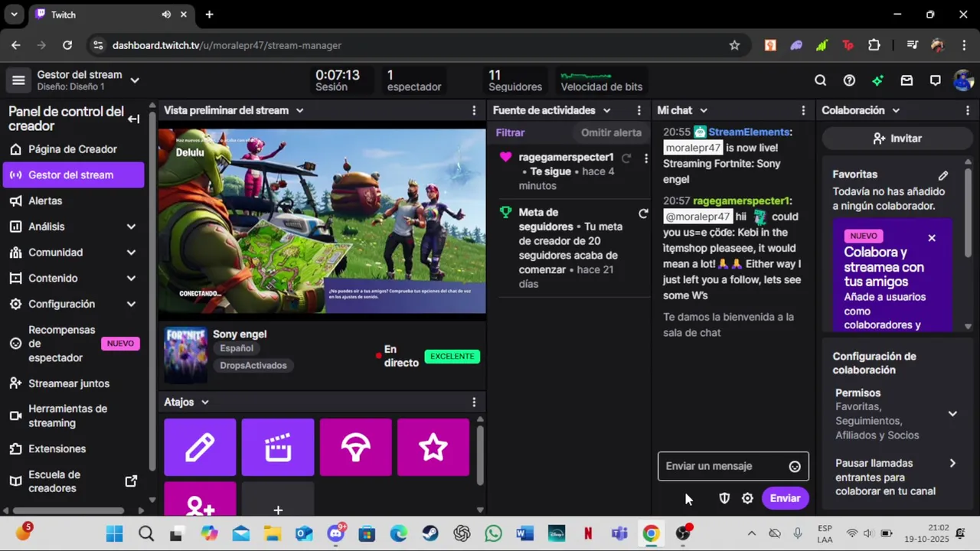Replay the ragegamerspecter1 follow alert

coord(626,158)
